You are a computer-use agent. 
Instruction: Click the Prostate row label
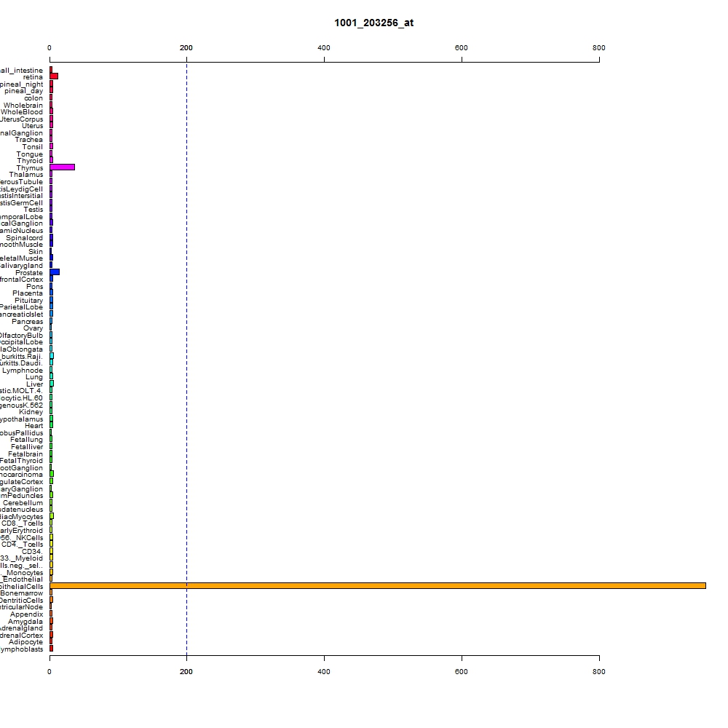pos(29,272)
